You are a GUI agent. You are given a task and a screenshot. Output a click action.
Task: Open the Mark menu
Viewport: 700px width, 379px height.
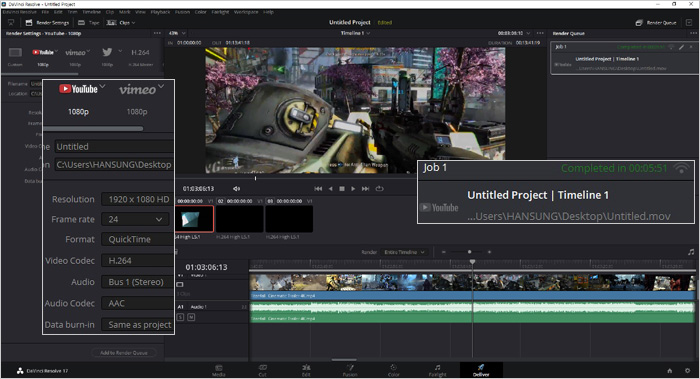(125, 12)
